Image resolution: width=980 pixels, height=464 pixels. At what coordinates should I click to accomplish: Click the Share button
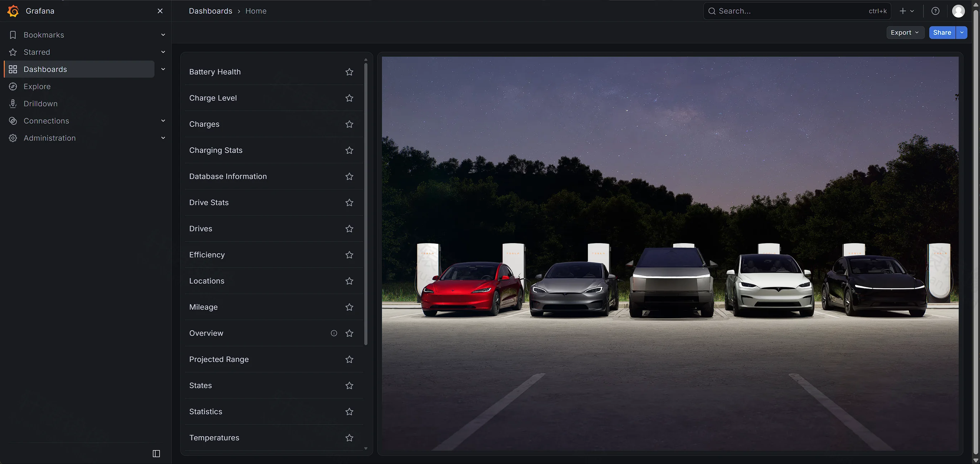pos(942,33)
